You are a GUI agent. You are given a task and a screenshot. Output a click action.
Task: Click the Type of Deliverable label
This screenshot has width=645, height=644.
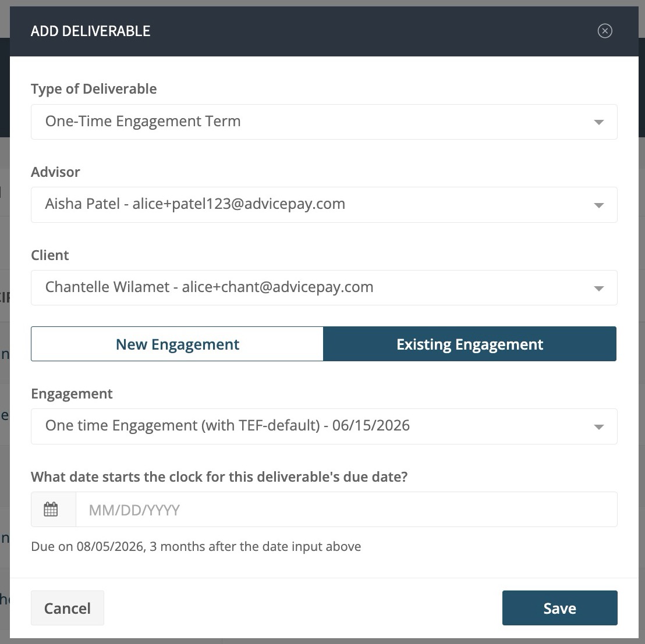94,89
